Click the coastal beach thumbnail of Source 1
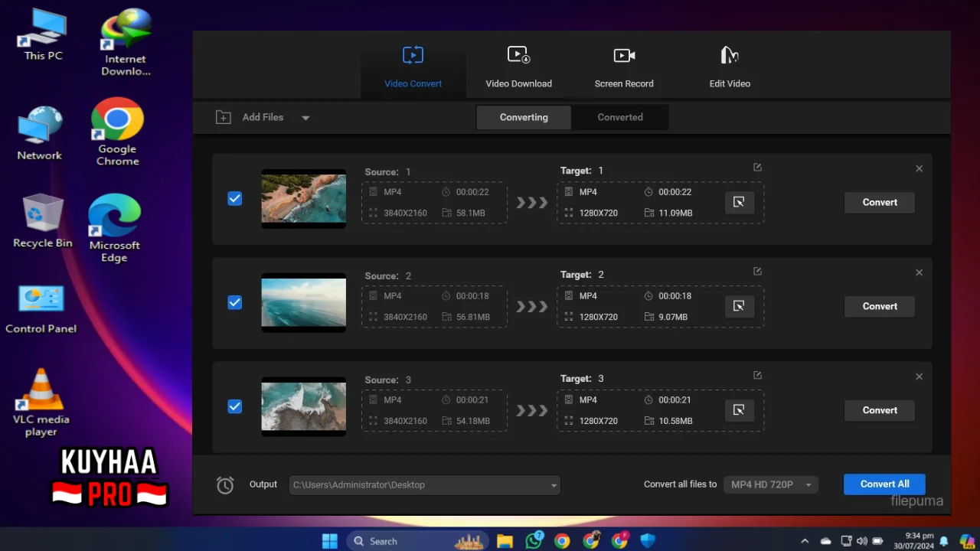This screenshot has width=980, height=551. click(x=304, y=199)
